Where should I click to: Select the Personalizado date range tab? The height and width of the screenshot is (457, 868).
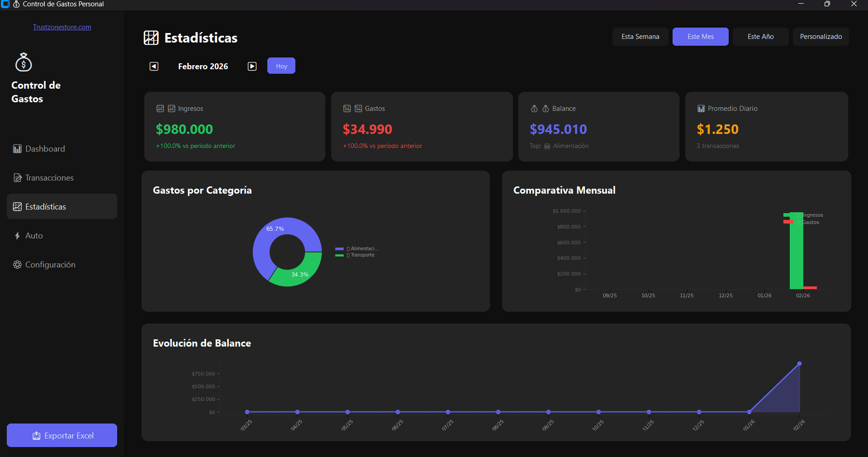click(x=821, y=36)
